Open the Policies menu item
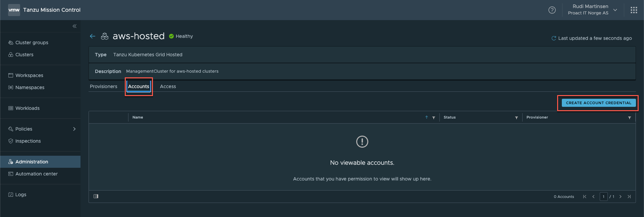 tap(24, 129)
